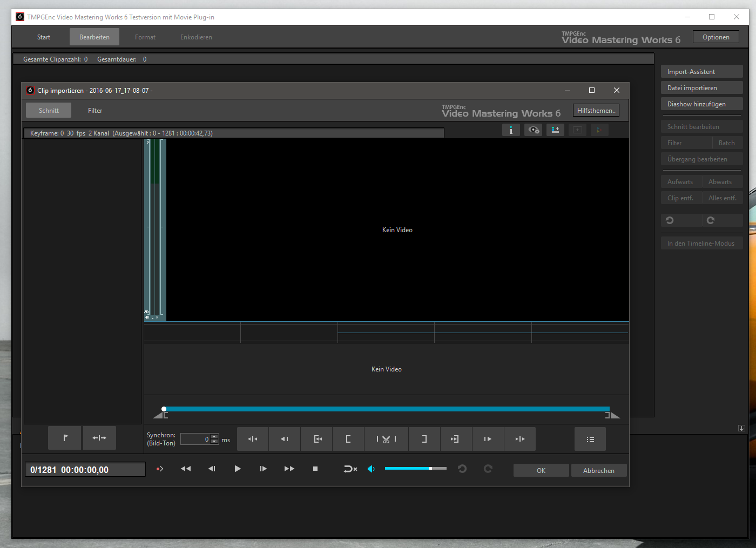Viewport: 756px width, 548px height.
Task: Click the disabled add-frame plus icon
Action: [x=577, y=130]
